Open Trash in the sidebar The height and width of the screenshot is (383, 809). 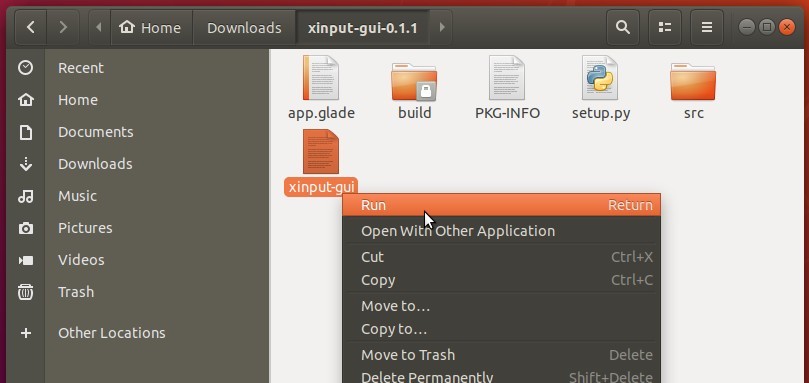pyautogui.click(x=76, y=292)
